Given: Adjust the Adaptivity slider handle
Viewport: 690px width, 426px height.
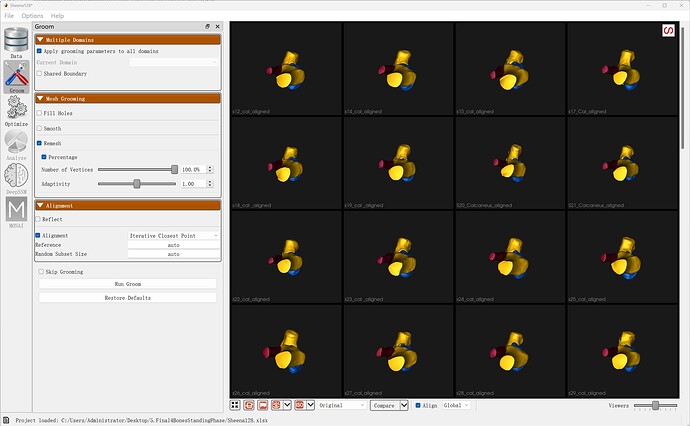Looking at the screenshot, I should (x=137, y=184).
